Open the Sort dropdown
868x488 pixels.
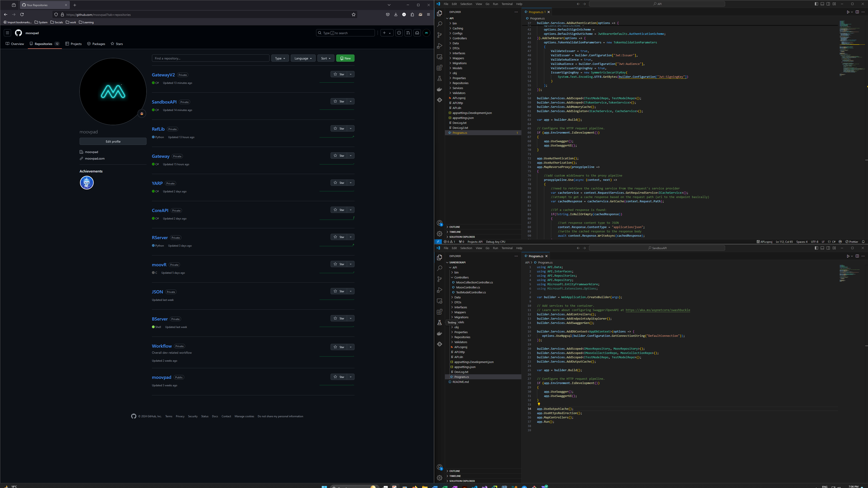pyautogui.click(x=326, y=58)
